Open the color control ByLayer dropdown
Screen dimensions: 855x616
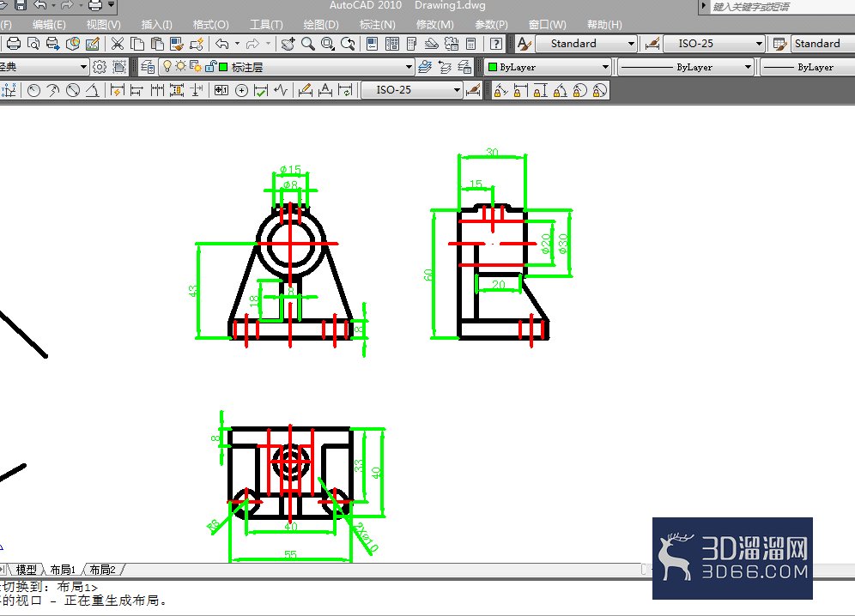(x=605, y=67)
